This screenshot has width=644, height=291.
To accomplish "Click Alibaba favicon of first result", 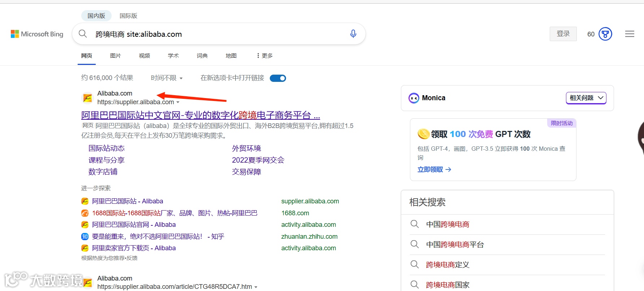I will tap(87, 98).
